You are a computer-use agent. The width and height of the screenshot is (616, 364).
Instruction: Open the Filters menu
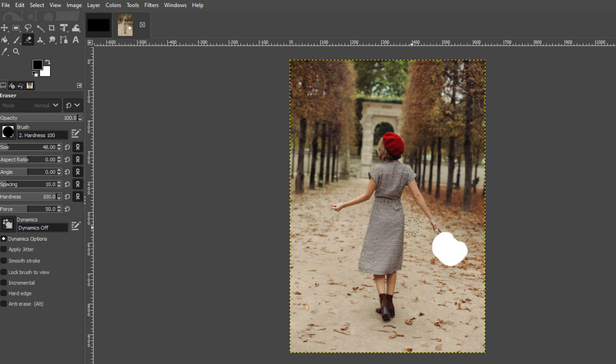tap(150, 5)
